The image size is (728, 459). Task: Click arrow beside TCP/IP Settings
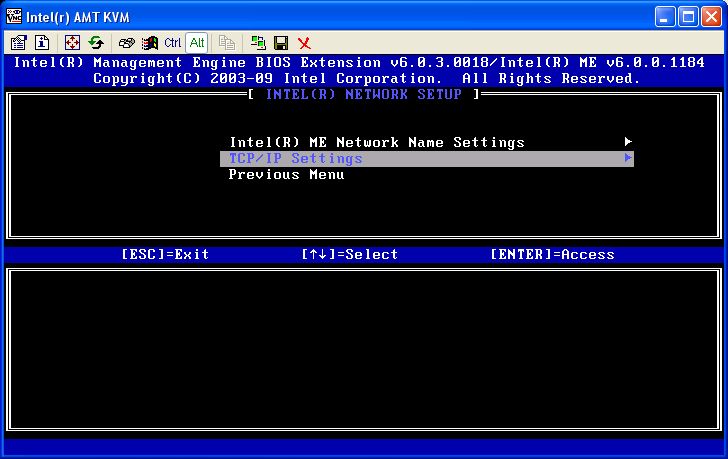point(628,158)
